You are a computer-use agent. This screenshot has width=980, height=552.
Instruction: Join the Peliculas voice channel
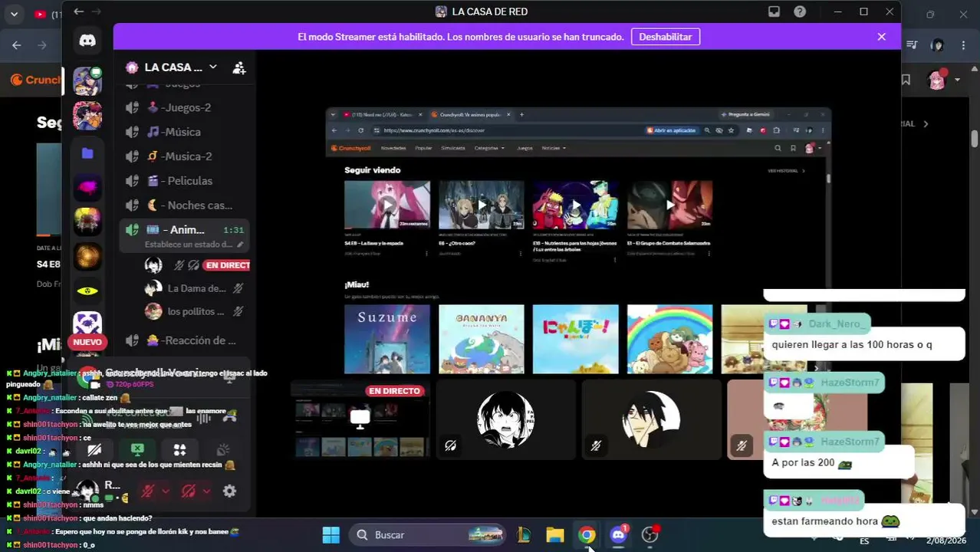point(184,181)
